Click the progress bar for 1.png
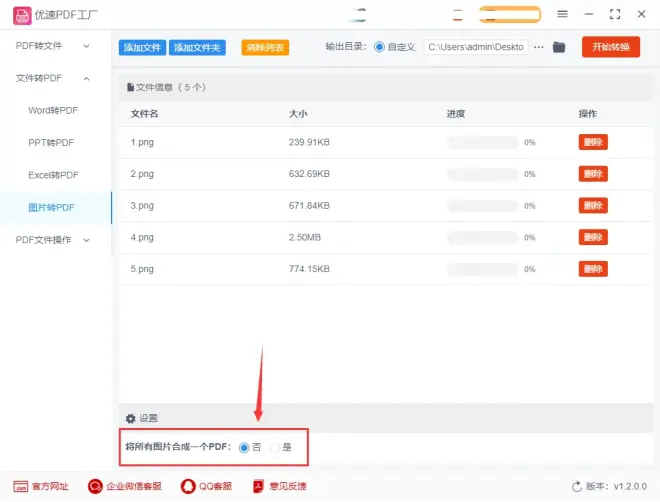Image resolution: width=660 pixels, height=502 pixels. 482,142
